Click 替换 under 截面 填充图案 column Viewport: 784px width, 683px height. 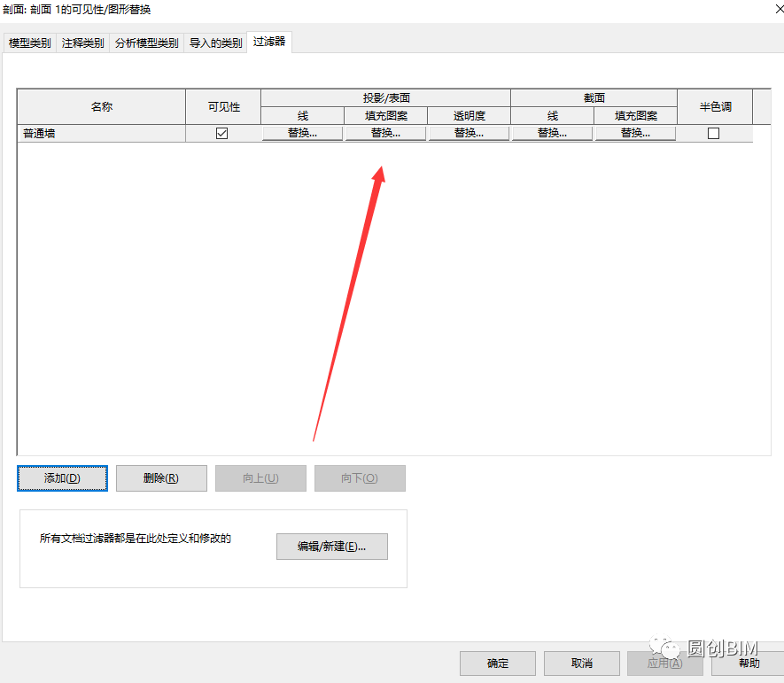635,133
